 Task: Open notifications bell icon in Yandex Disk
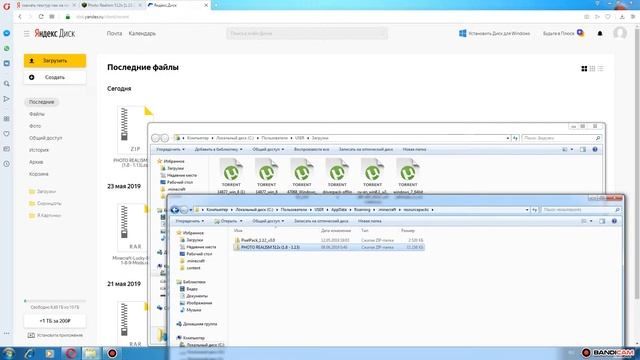600,33
